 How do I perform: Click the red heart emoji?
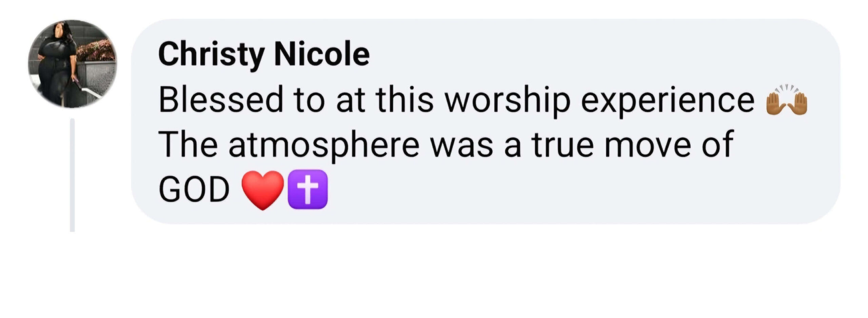pyautogui.click(x=262, y=189)
